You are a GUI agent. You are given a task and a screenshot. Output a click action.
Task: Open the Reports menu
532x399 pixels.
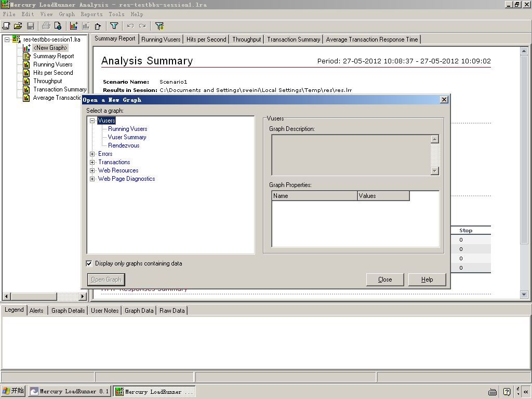91,14
